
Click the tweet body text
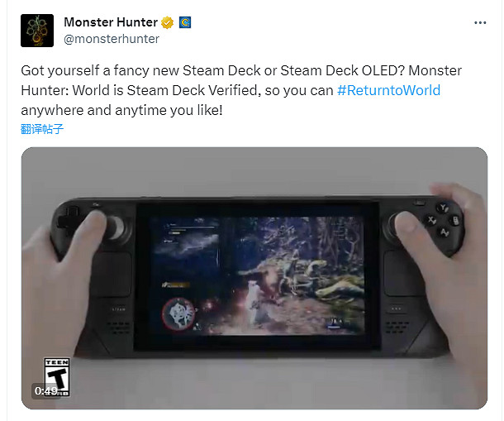tap(241, 90)
